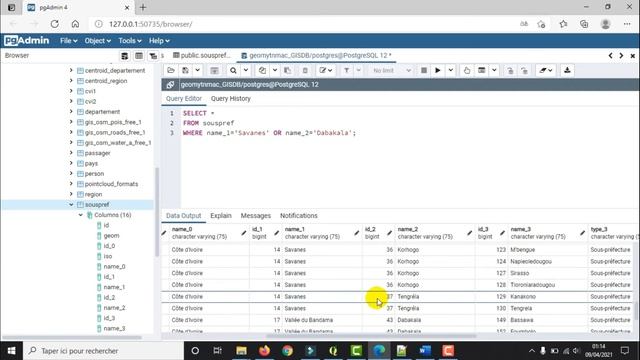
Task: Open the No limit rows dropdown
Action: (392, 71)
